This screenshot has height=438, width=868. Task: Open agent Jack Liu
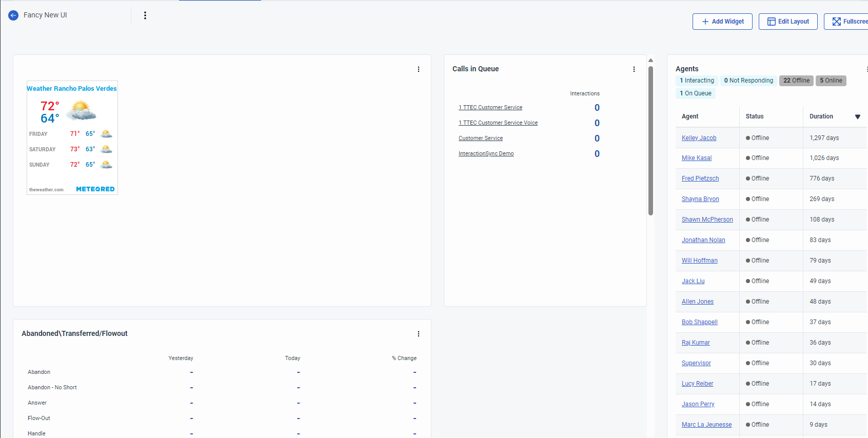tap(693, 281)
